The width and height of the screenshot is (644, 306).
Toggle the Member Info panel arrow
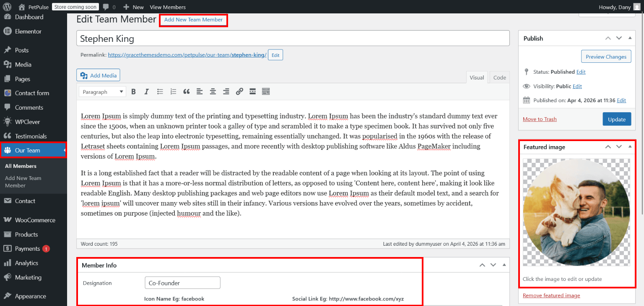[x=504, y=265]
